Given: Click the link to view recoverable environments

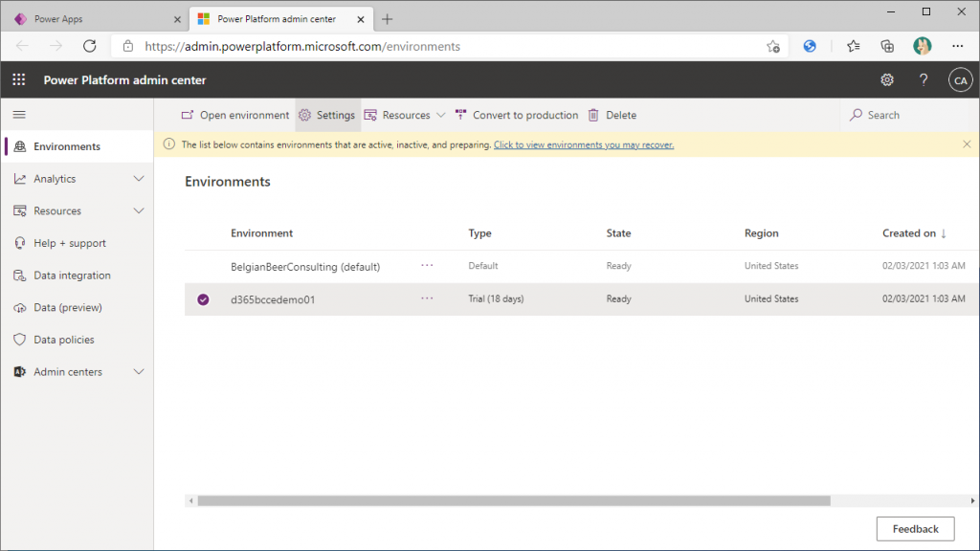Looking at the screenshot, I should click(584, 144).
